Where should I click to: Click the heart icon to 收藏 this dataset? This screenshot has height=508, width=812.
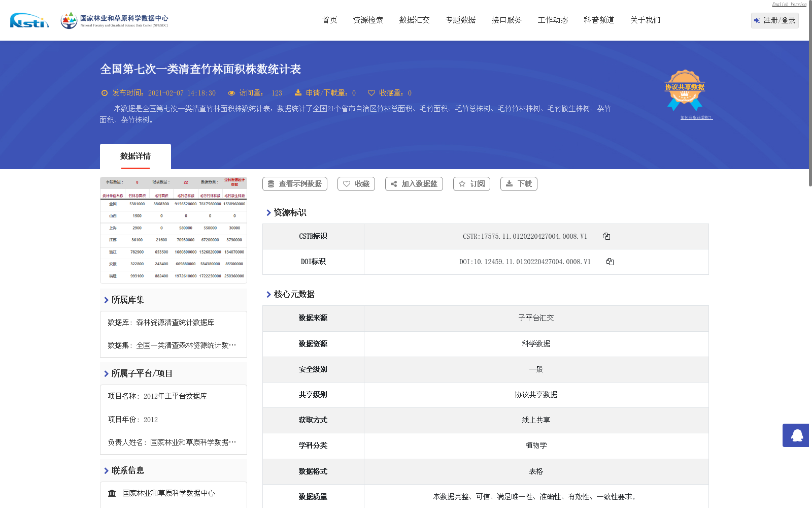click(347, 184)
